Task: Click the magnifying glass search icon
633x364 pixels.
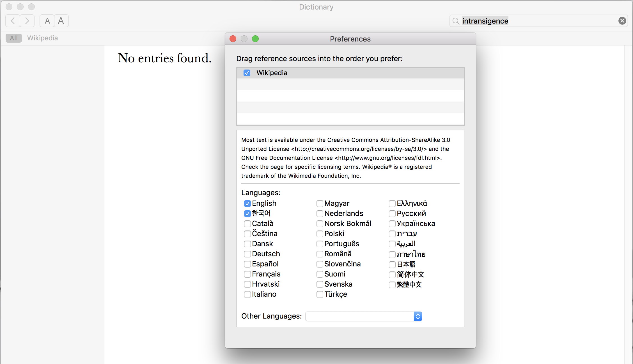Action: tap(456, 21)
